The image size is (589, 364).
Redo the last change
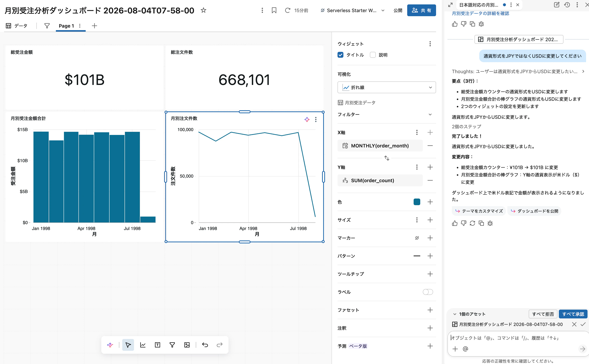coord(219,345)
